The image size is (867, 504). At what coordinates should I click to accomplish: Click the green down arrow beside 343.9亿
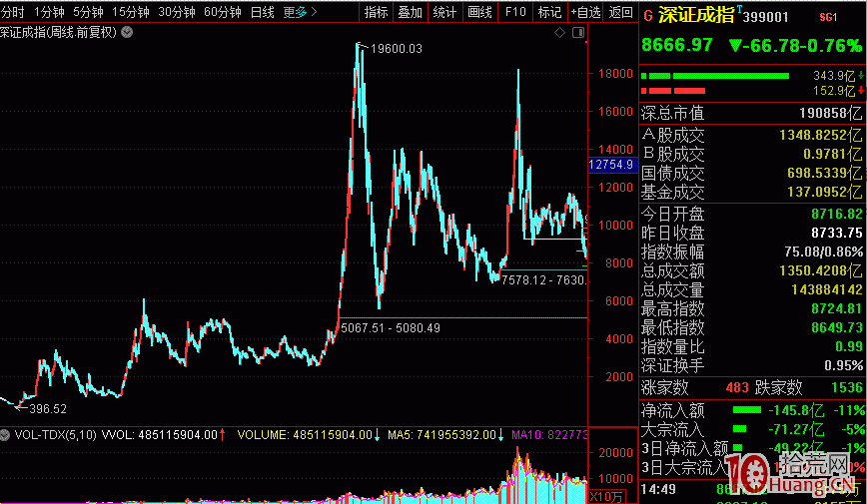[861, 75]
